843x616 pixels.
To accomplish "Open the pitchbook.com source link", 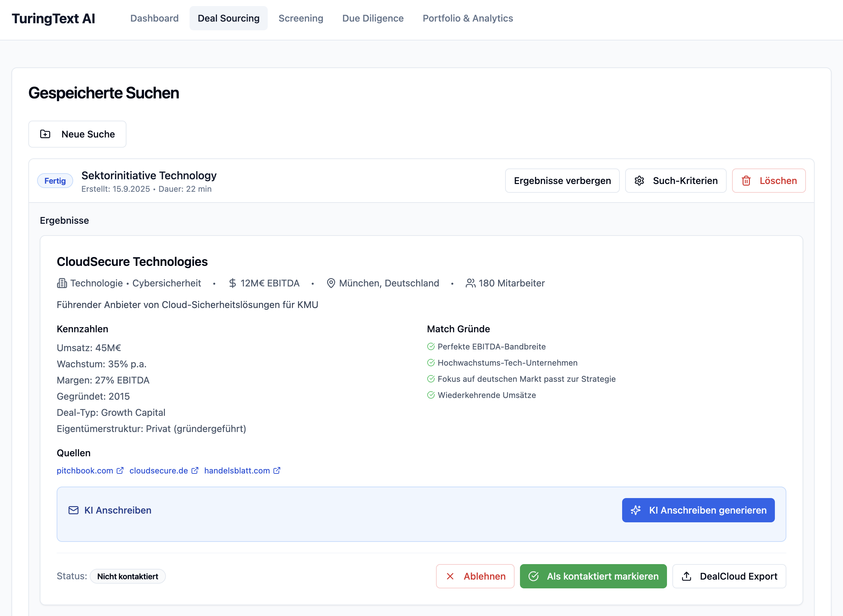I will point(85,470).
